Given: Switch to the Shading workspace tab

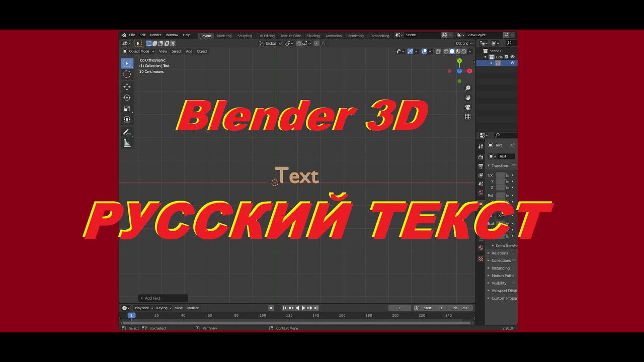Looking at the screenshot, I should pos(313,36).
